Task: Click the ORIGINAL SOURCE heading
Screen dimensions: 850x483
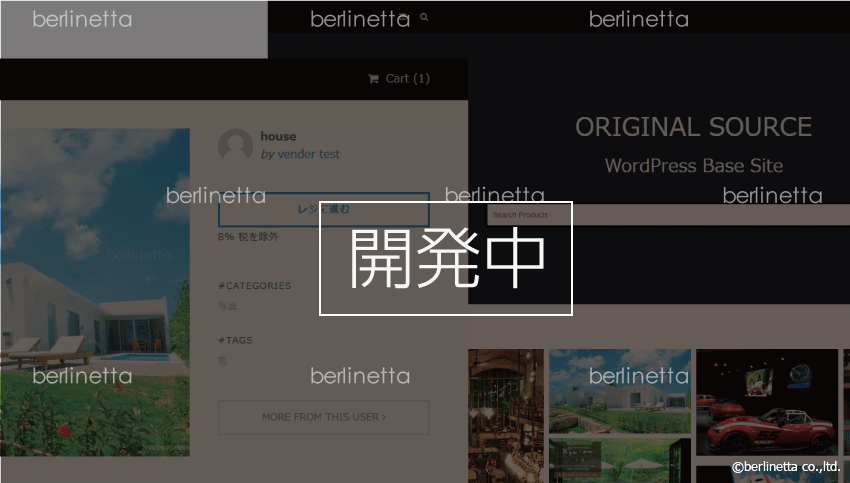Action: 693,127
